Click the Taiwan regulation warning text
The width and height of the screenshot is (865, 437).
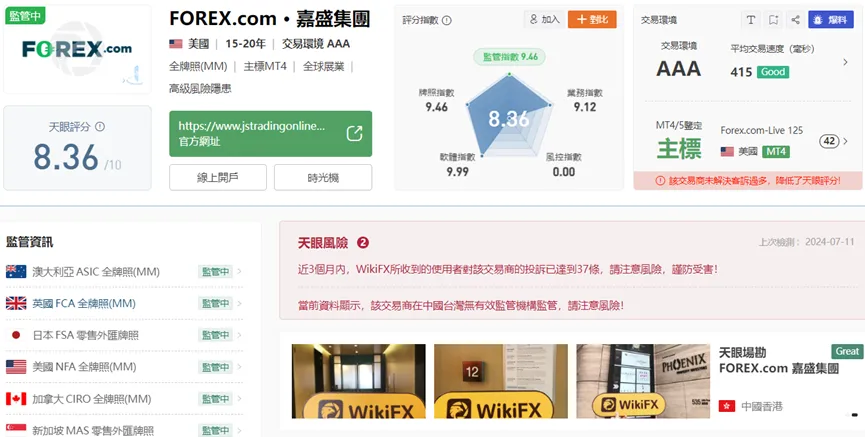point(461,305)
